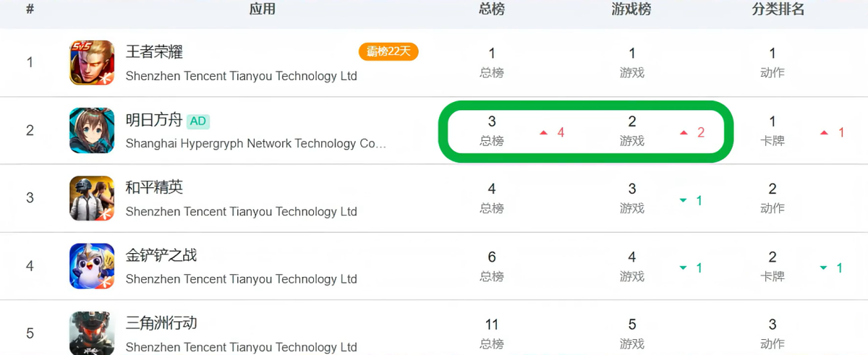This screenshot has width=868, height=355.
Task: Open the 王者荣耀 app icon
Action: click(92, 63)
